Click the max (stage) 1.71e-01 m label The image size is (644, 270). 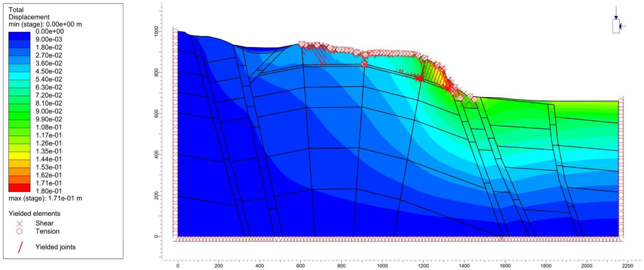[x=45, y=198]
